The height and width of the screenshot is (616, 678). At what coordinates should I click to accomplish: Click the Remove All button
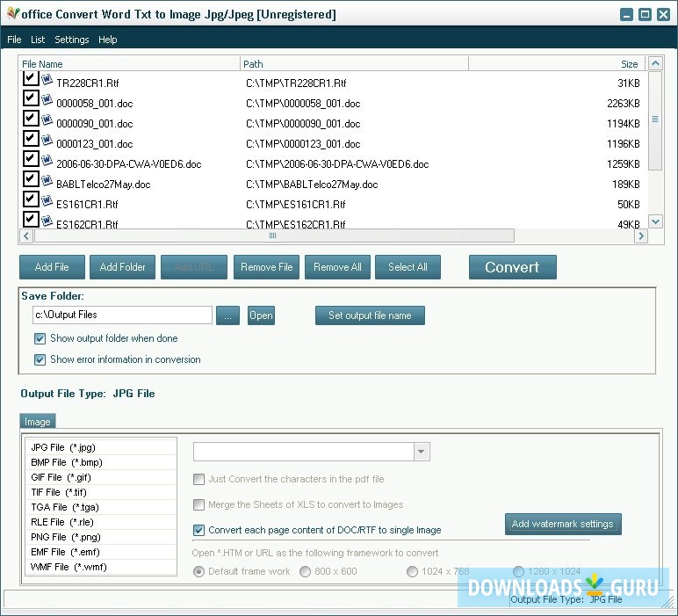coord(337,267)
